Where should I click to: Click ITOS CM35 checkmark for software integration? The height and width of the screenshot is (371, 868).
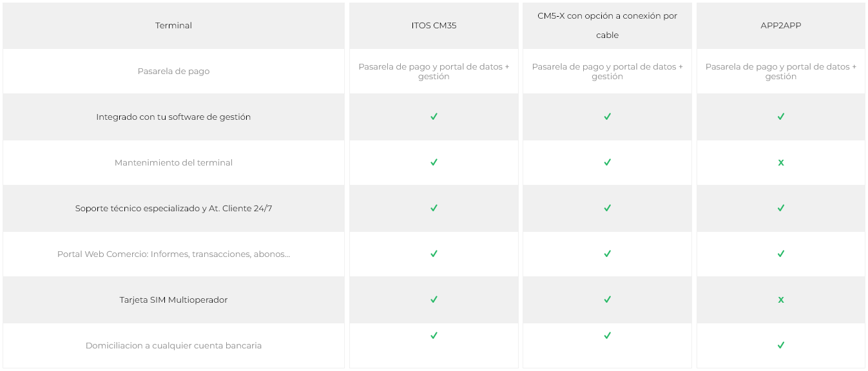434,117
